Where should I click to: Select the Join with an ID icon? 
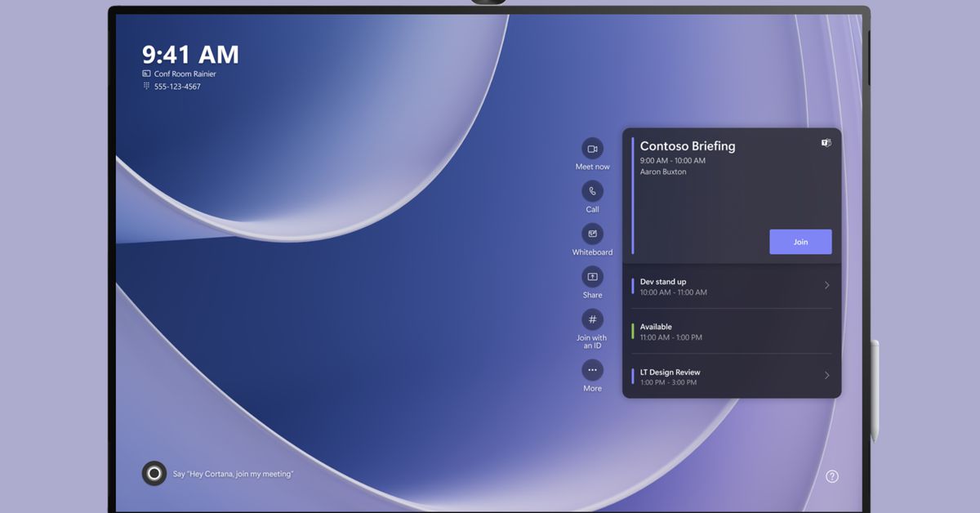pos(592,319)
